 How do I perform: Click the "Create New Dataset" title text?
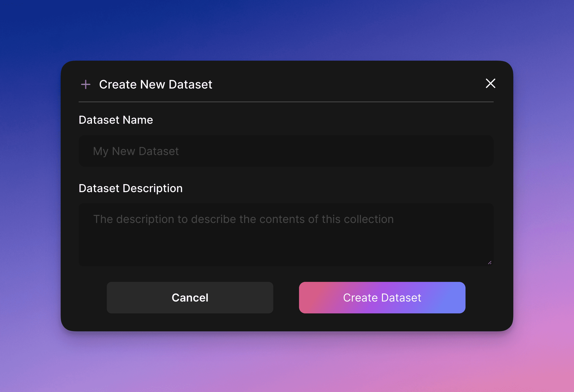[x=156, y=84]
